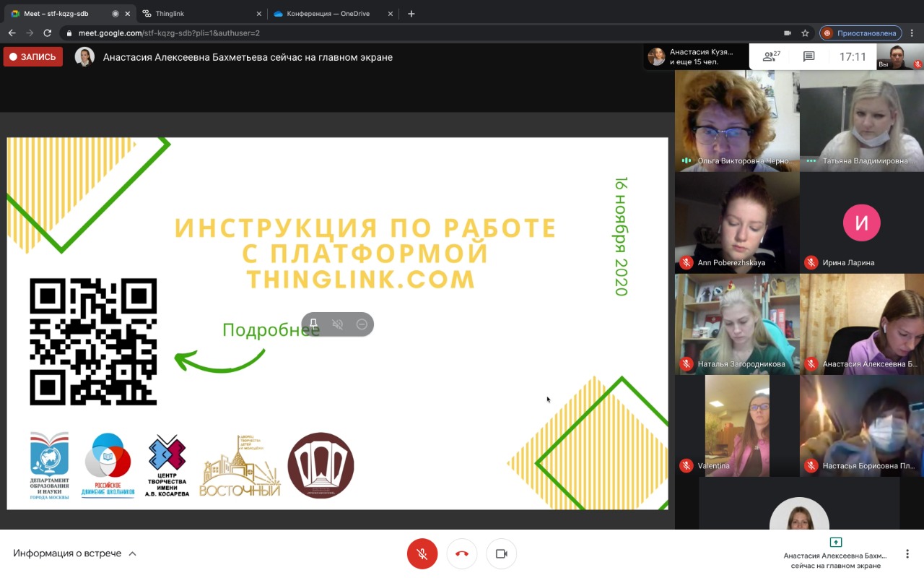Click audio indicator on Татьяна Владимировна tile

click(811, 161)
